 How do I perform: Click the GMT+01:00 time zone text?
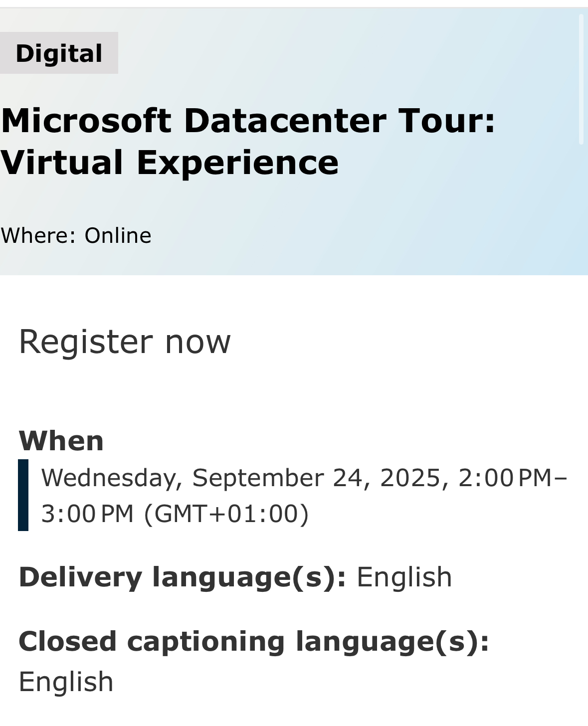tap(226, 514)
